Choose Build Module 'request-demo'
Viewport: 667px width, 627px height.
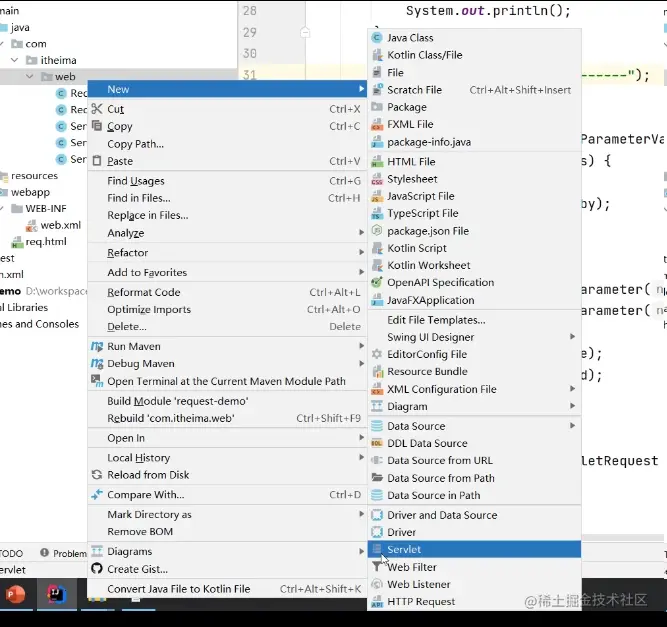tap(227, 401)
